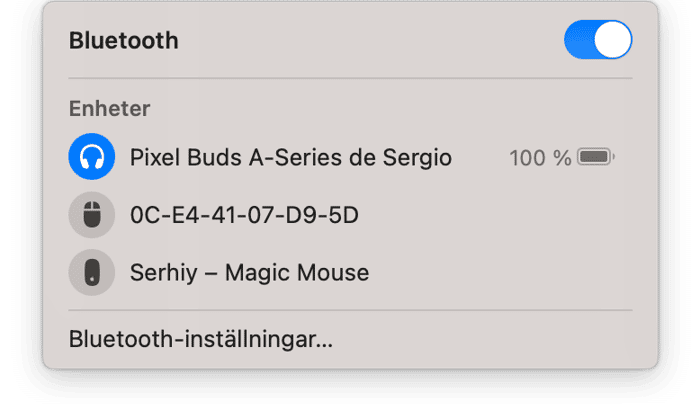This screenshot has width=700, height=419.
Task: Click the divider line below the Bluetooth heading
Action: coord(350,78)
